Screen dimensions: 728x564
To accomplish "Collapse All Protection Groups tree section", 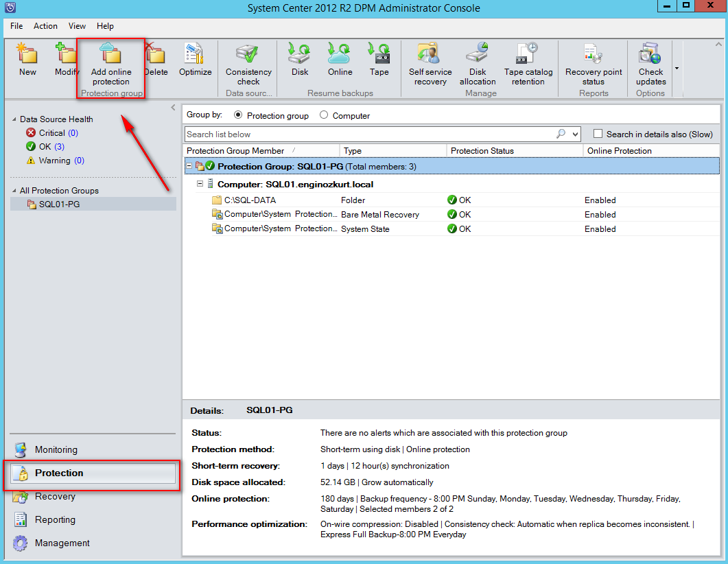I will [14, 191].
